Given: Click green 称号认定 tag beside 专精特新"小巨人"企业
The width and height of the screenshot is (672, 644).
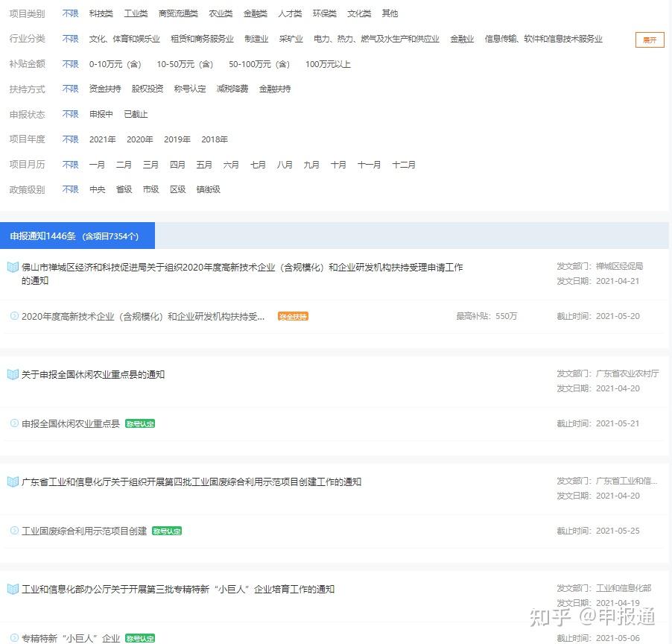Looking at the screenshot, I should 140,638.
